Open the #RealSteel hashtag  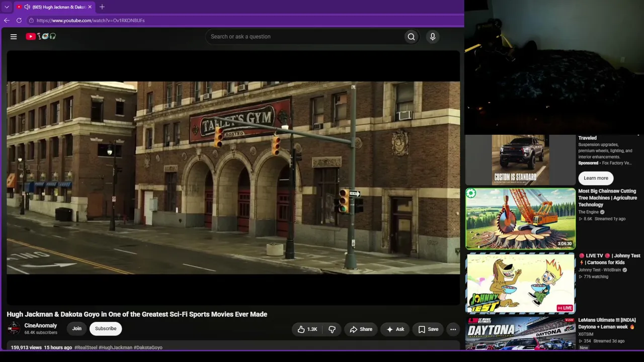86,347
